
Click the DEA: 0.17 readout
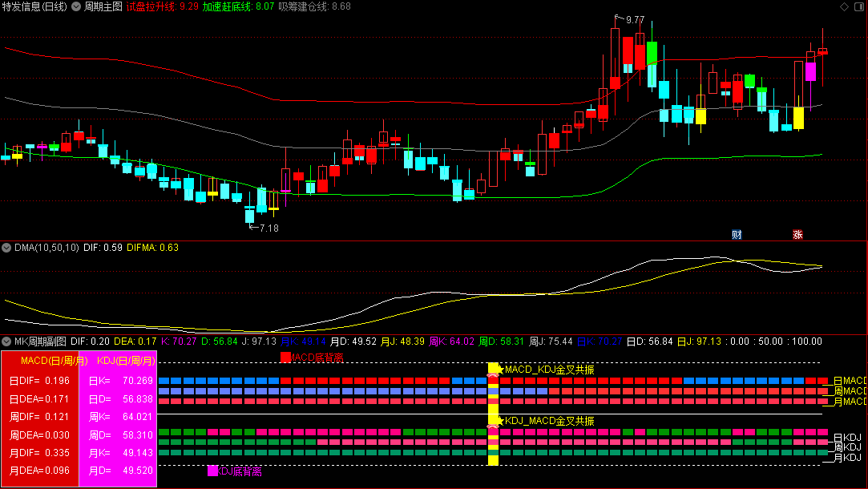(x=135, y=341)
